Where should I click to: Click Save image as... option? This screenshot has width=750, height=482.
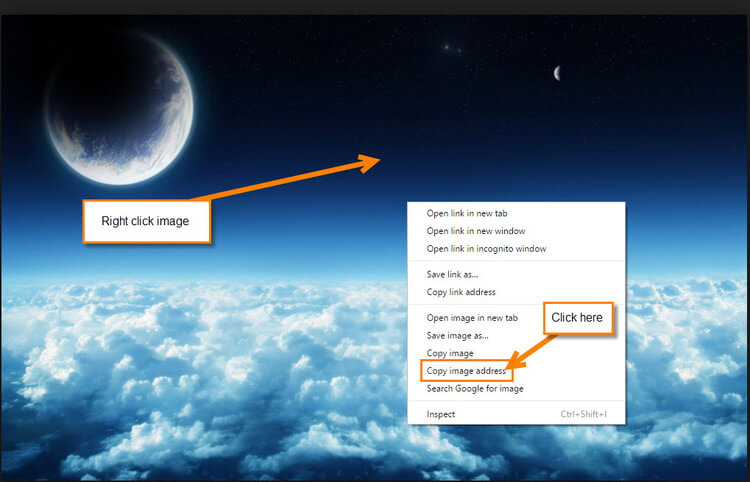pos(516,336)
